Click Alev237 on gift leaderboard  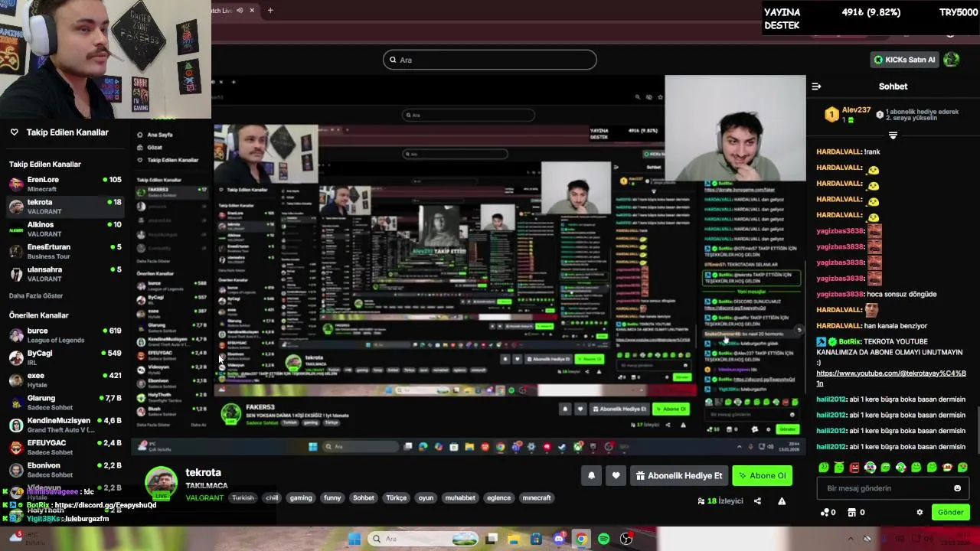coord(856,110)
